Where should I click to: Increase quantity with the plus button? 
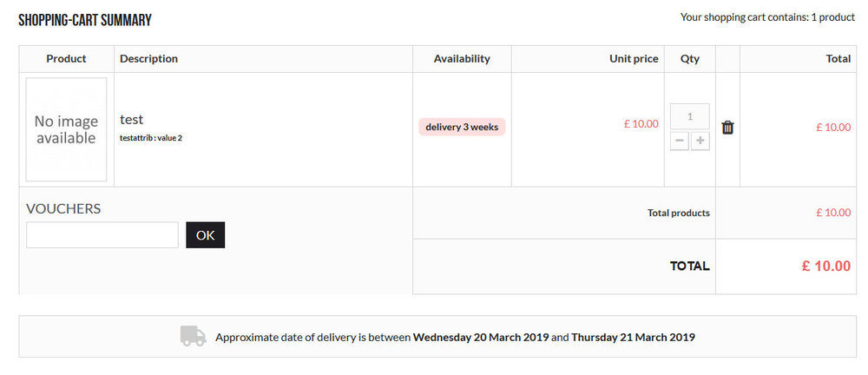(x=700, y=141)
